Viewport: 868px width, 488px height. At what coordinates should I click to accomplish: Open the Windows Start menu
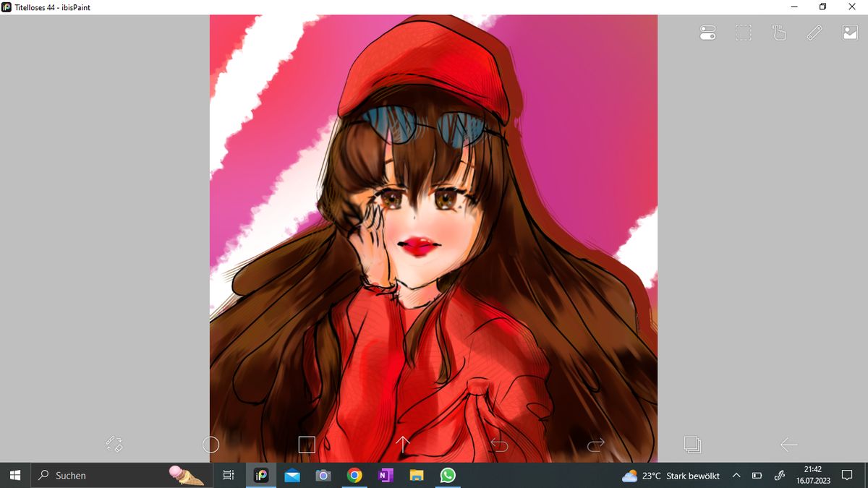click(14, 475)
